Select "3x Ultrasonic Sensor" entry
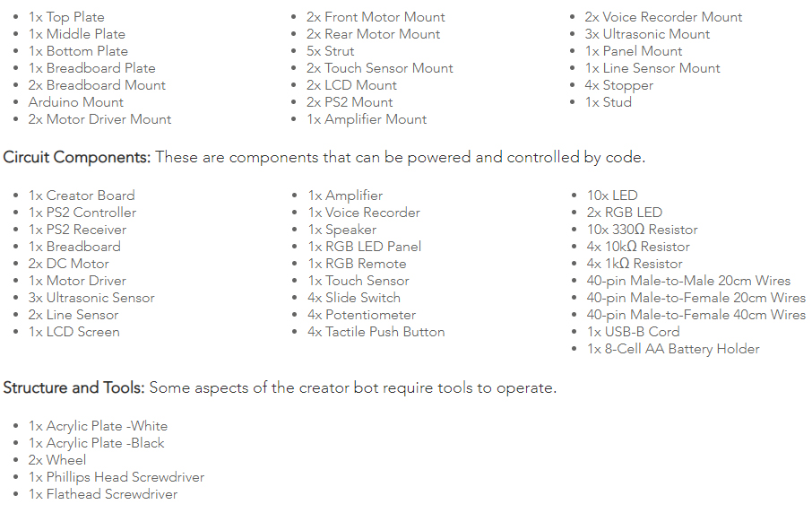Image resolution: width=812 pixels, height=513 pixels. click(91, 298)
